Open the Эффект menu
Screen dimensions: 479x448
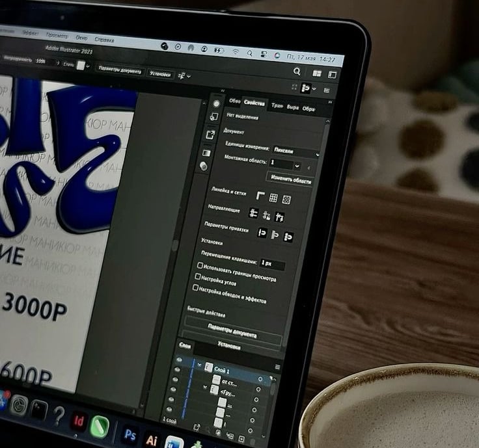pos(31,33)
